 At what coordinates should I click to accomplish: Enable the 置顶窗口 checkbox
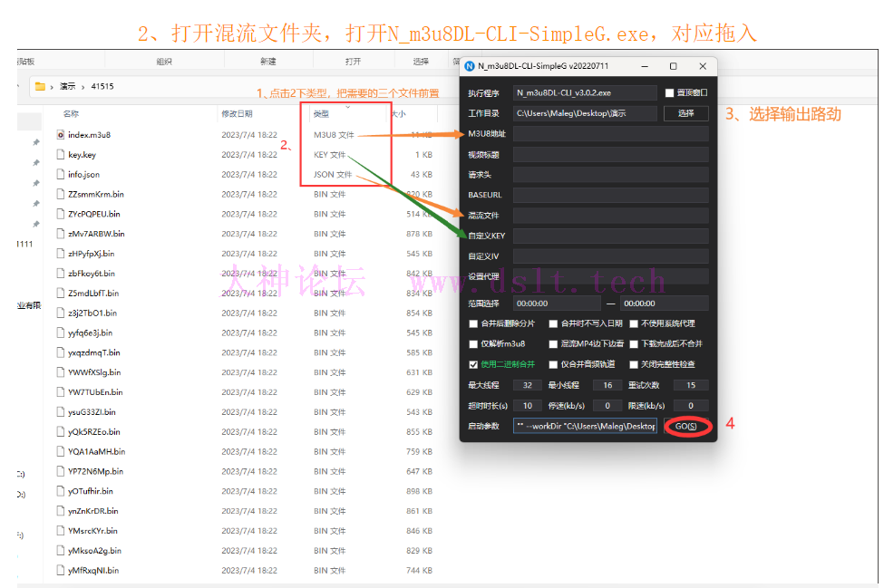tap(669, 93)
